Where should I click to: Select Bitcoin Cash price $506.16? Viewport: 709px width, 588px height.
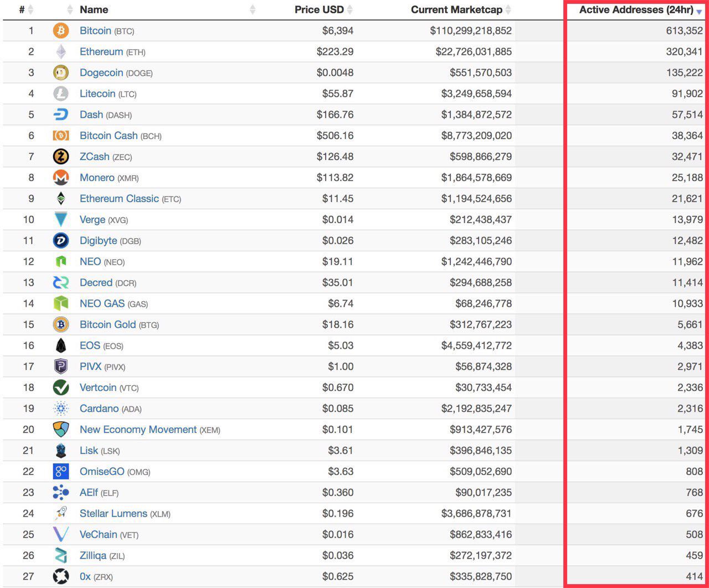335,136
